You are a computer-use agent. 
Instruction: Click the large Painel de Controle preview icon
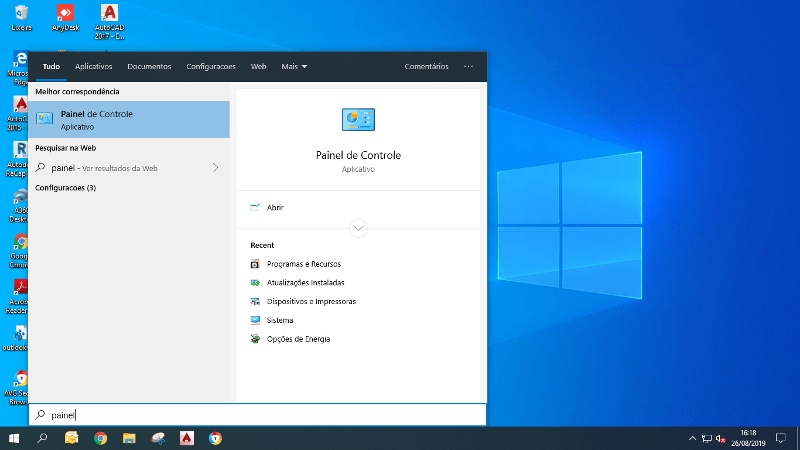pos(358,119)
